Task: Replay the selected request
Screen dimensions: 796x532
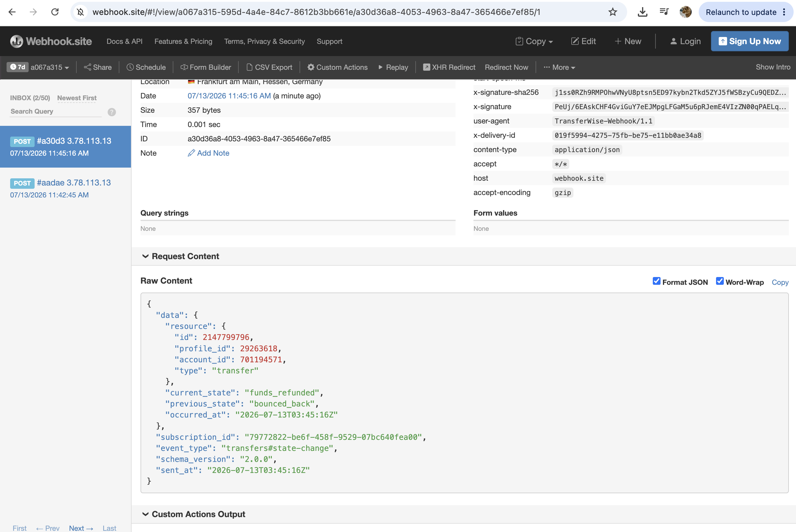Action: click(393, 67)
